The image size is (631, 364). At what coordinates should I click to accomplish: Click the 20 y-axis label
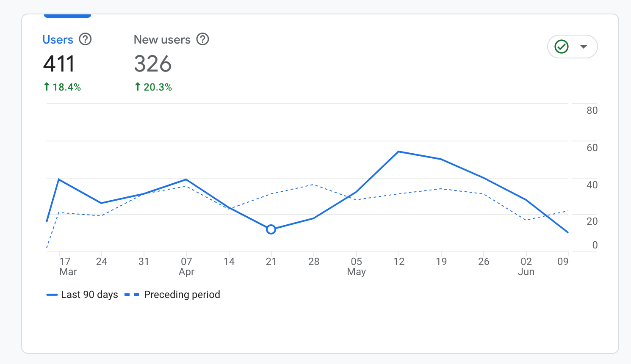[x=592, y=221]
